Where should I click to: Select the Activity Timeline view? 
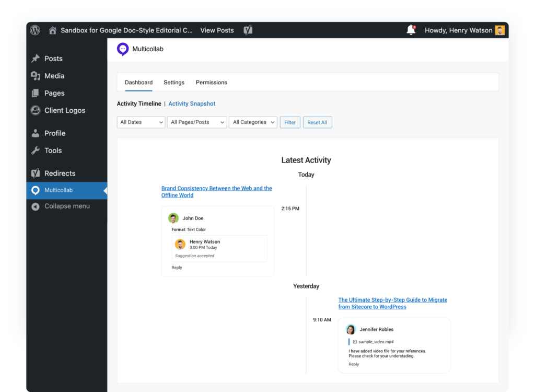pyautogui.click(x=139, y=103)
